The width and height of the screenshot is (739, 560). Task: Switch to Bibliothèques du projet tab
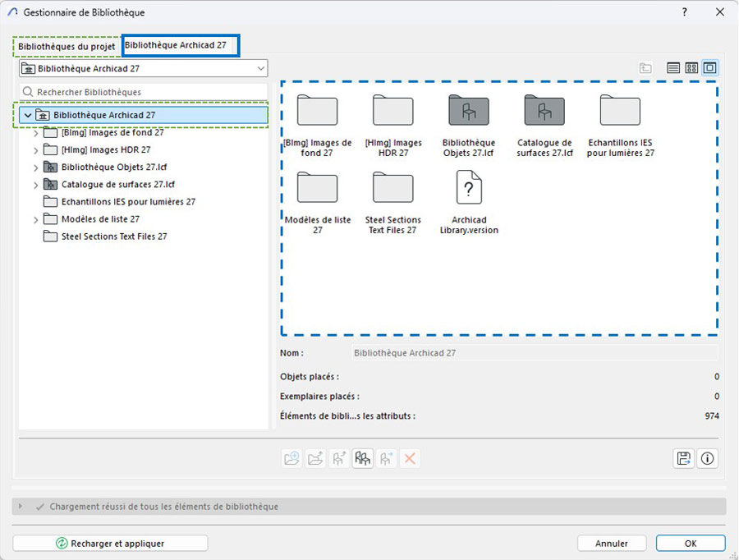(x=67, y=46)
